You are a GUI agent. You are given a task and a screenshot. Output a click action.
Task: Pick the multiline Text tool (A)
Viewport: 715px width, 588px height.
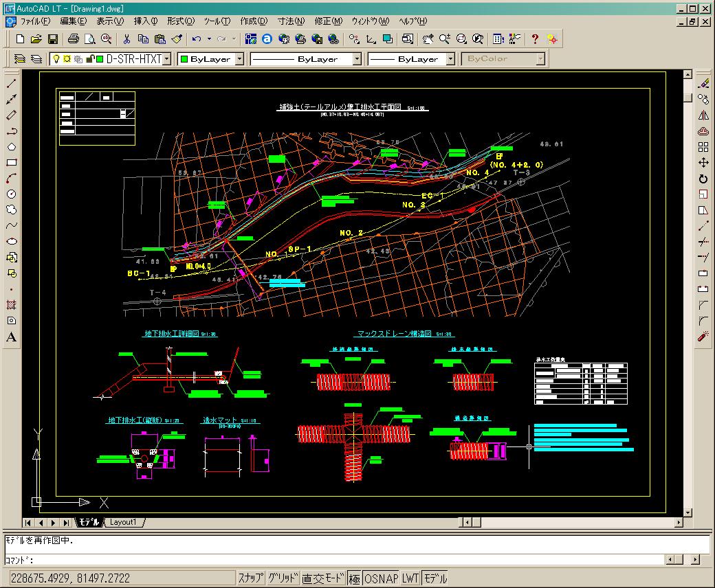[x=12, y=337]
